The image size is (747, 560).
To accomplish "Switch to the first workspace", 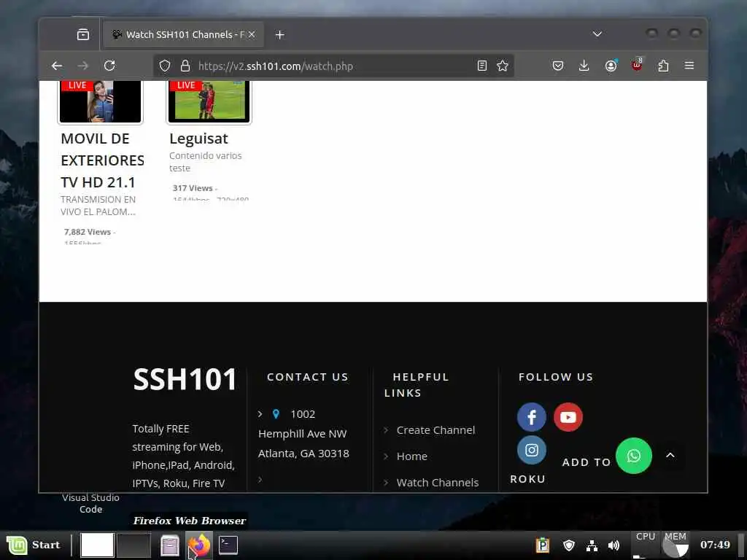I will click(x=97, y=545).
